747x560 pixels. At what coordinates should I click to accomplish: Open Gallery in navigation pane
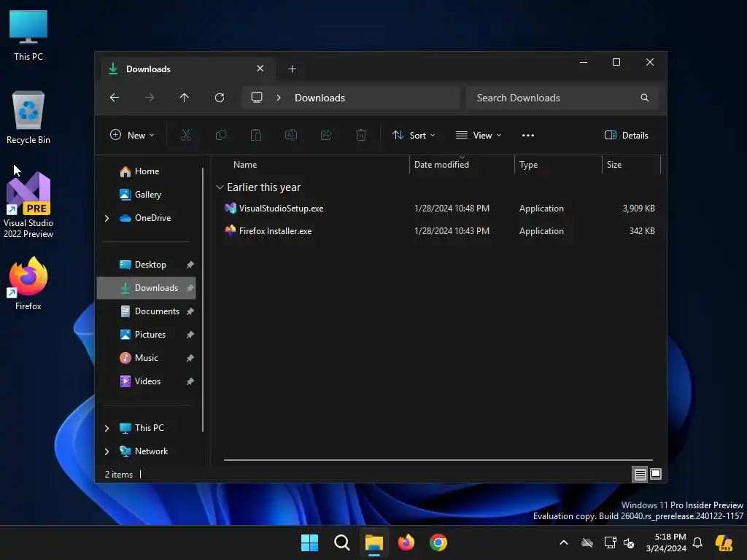click(147, 195)
